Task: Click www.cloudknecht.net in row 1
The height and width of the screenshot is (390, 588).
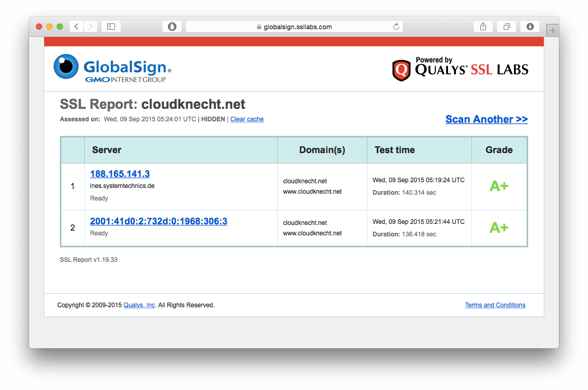Action: click(x=312, y=192)
